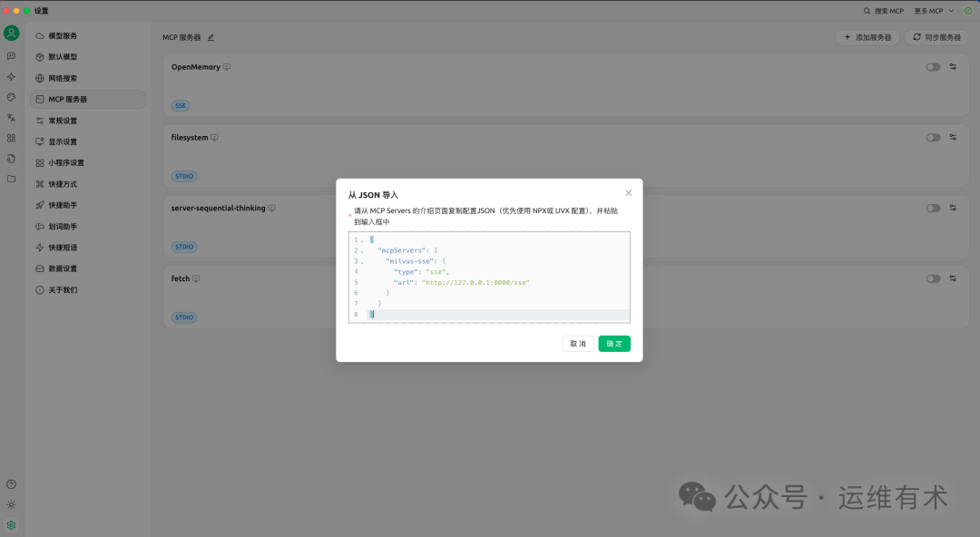Image resolution: width=980 pixels, height=537 pixels.
Task: Collapse JSON line 1 fold arrow
Action: [362, 240]
